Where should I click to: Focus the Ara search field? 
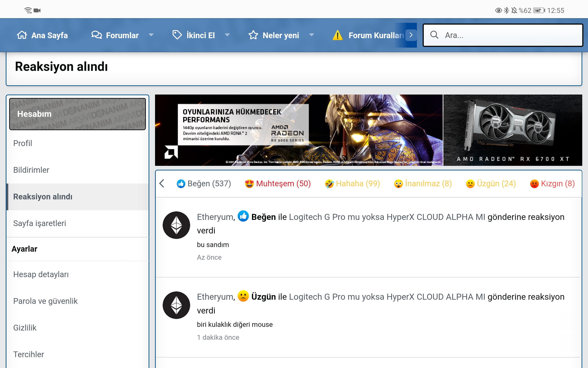[x=503, y=35]
